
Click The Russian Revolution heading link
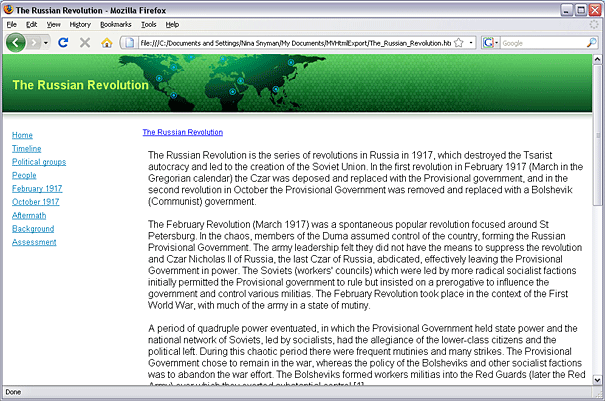click(x=183, y=132)
